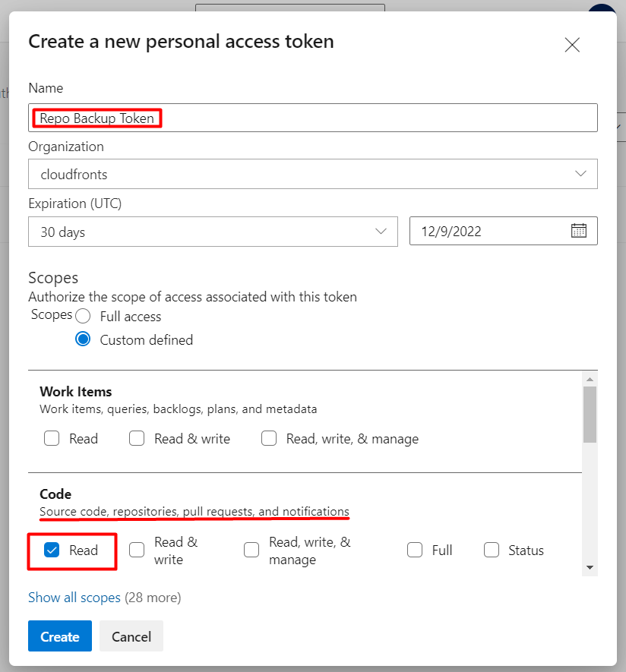626x672 pixels.
Task: Close the personal access token dialog
Action: click(572, 45)
